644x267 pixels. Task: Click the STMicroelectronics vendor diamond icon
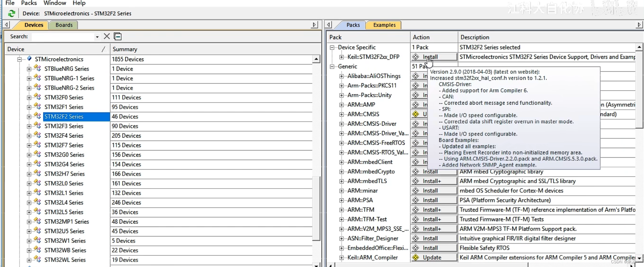click(30, 59)
